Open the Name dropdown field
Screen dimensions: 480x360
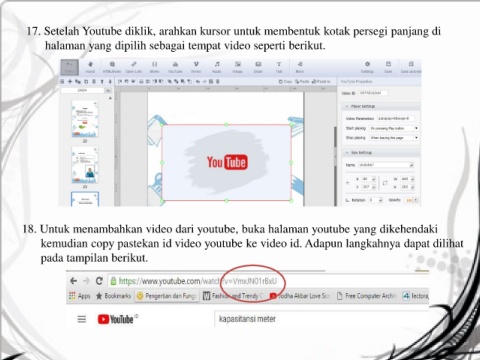386,165
